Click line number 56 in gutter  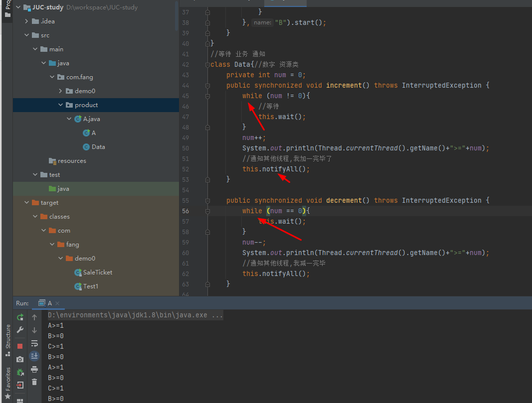(185, 211)
